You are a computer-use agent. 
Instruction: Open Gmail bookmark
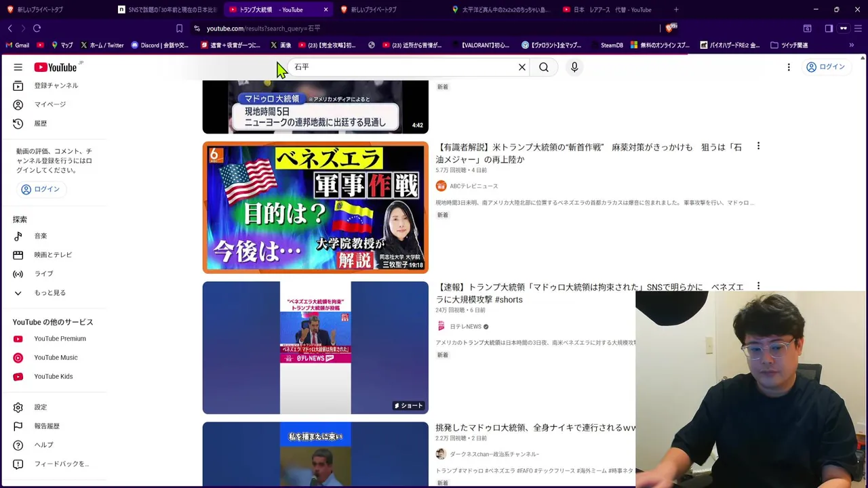[17, 45]
